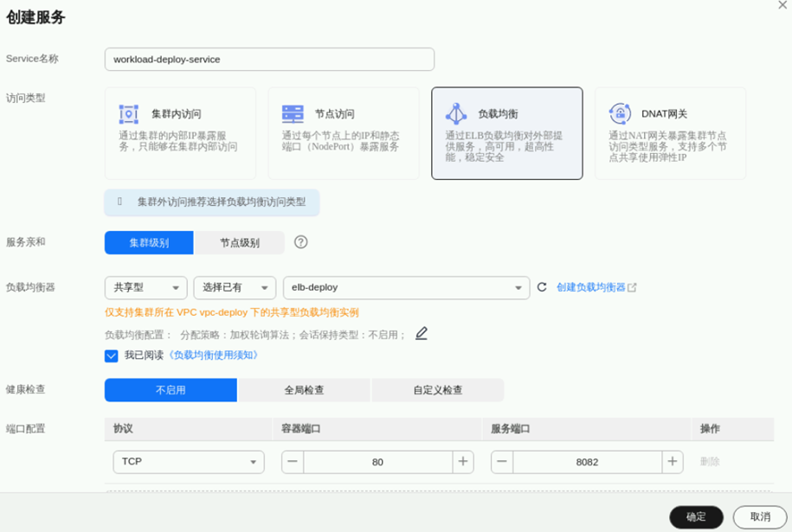Increase the 容器端口 value with plus
Image resolution: width=792 pixels, height=532 pixels.
click(x=463, y=462)
